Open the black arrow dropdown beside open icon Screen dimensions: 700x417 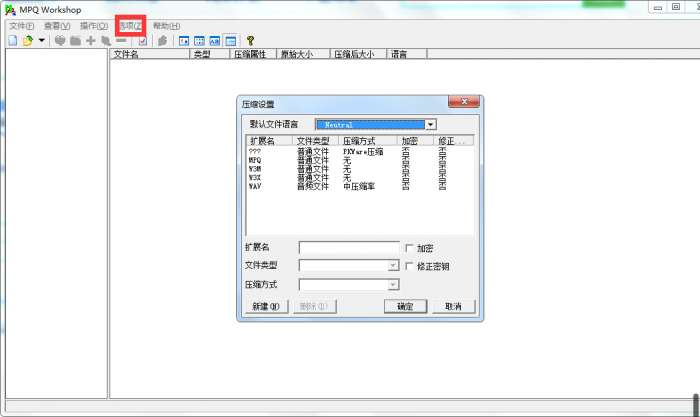point(42,40)
